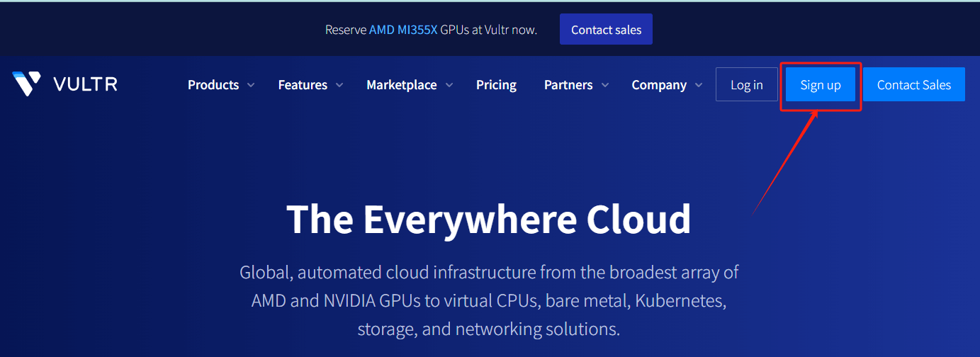Go to the Pricing page
Screen dimensions: 980x357
tap(496, 85)
